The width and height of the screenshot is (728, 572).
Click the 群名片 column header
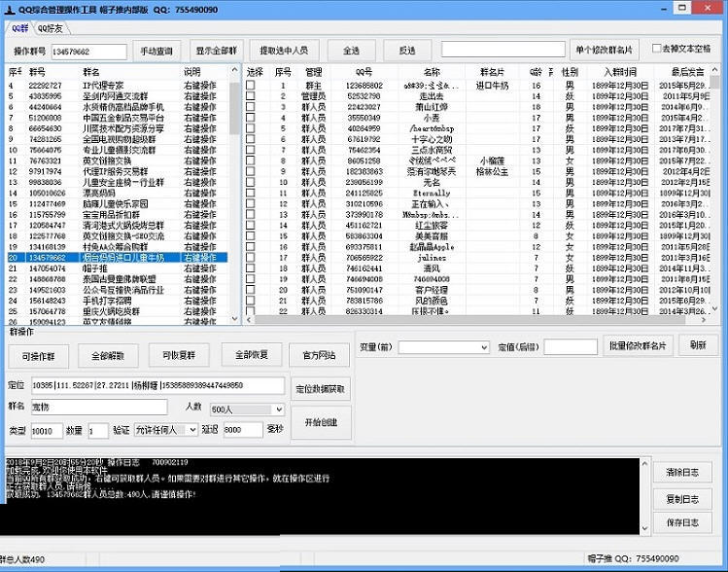click(492, 72)
